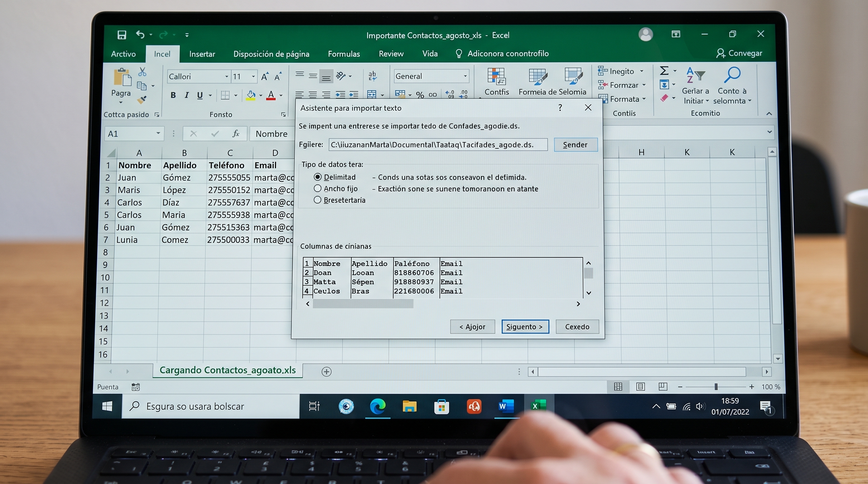Apply italic formatting

click(187, 95)
